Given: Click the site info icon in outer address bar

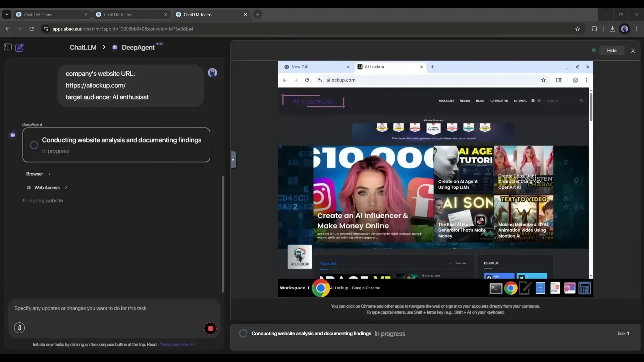Looking at the screenshot, I should [x=46, y=29].
